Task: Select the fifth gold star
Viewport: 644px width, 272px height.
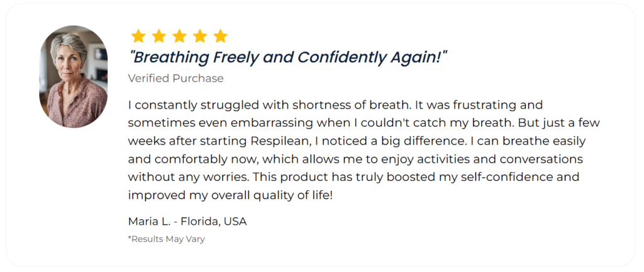Action: (x=220, y=36)
